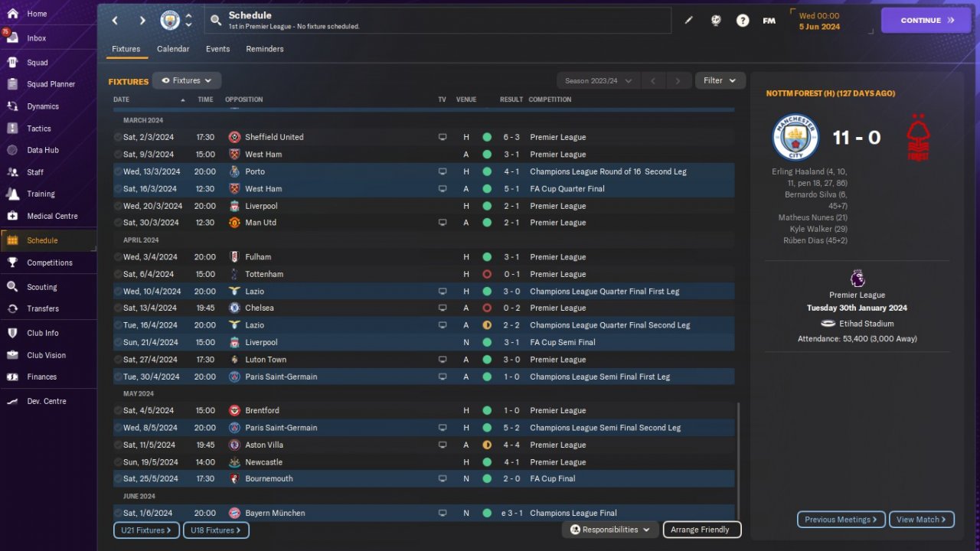Image resolution: width=980 pixels, height=551 pixels.
Task: Open the Bayern München Champions League Final row
Action: tap(423, 514)
